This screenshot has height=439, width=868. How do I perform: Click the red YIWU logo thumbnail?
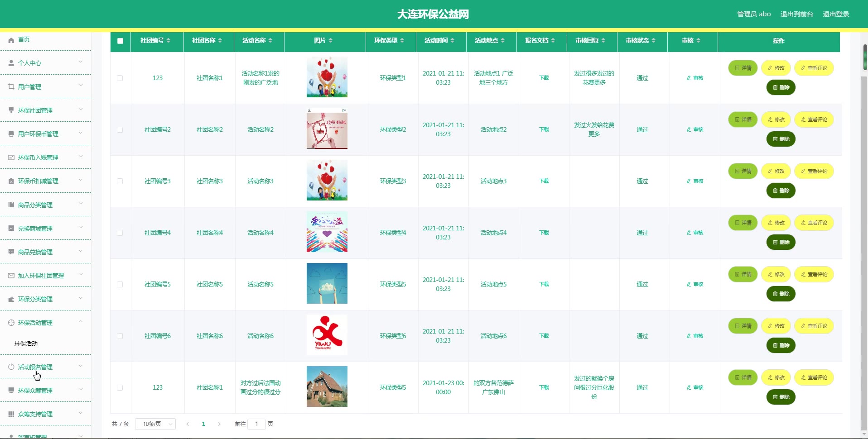pos(327,335)
